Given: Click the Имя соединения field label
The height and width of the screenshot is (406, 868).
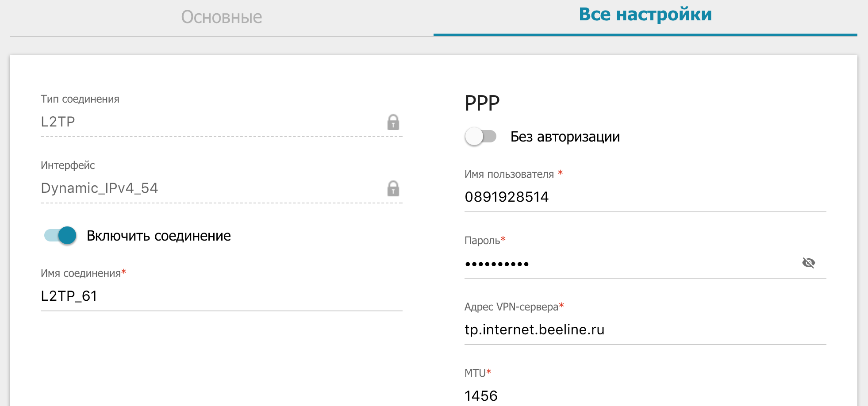Looking at the screenshot, I should click(81, 273).
